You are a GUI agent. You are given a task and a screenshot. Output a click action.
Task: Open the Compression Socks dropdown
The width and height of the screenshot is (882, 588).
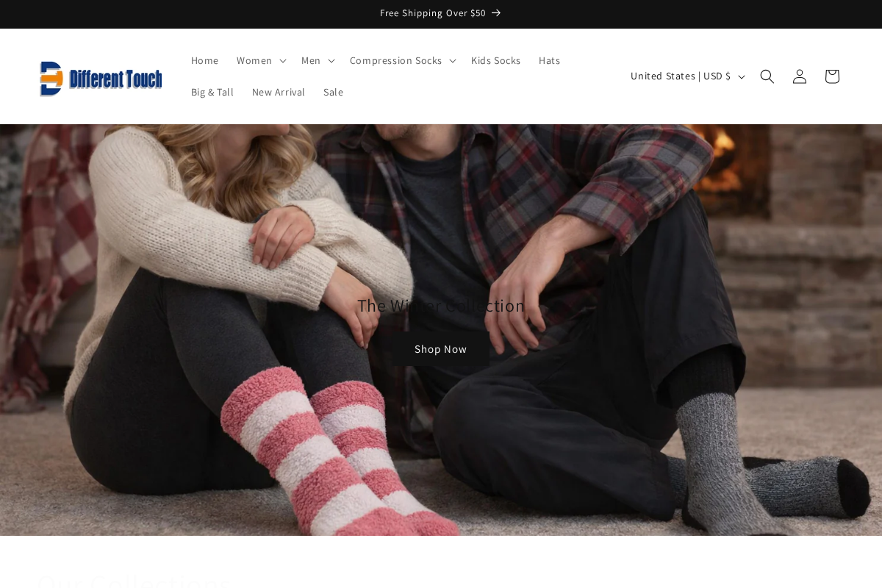pos(401,60)
